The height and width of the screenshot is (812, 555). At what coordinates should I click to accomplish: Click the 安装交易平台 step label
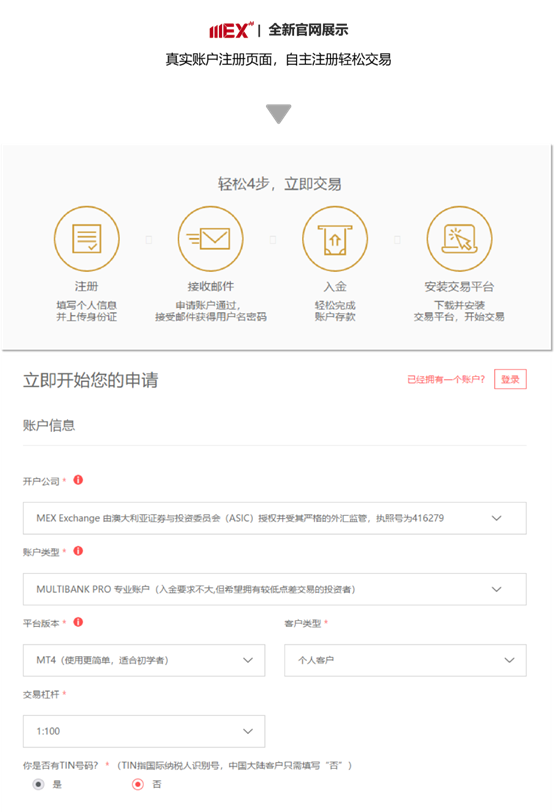point(459,286)
